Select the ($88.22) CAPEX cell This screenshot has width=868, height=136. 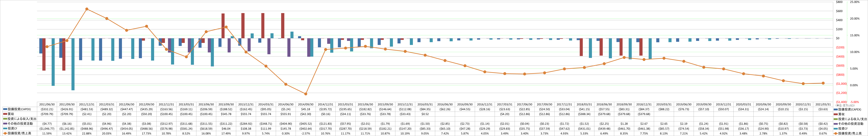664,109
